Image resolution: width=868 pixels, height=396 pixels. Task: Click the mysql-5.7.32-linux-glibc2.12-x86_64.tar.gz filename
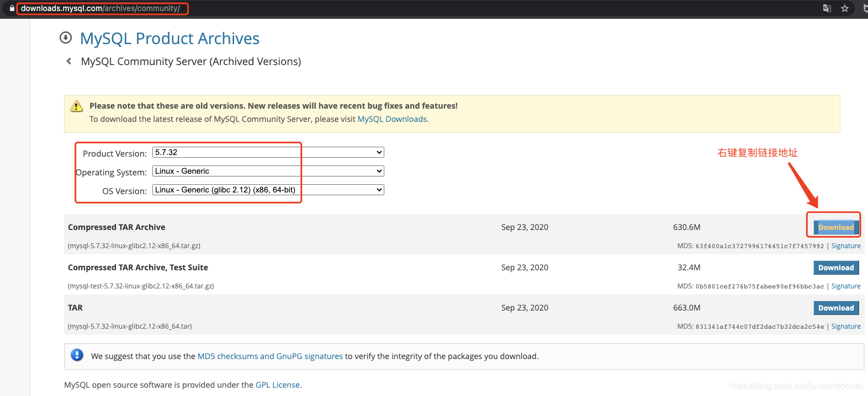(x=134, y=246)
